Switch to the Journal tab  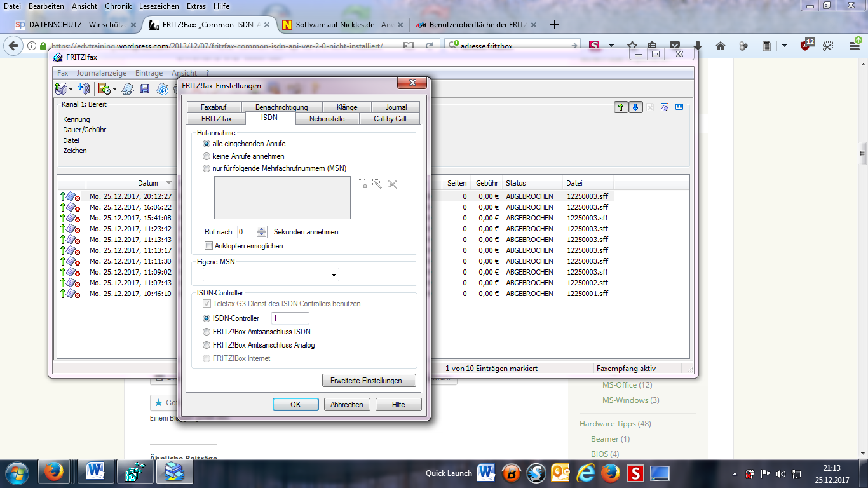click(396, 107)
